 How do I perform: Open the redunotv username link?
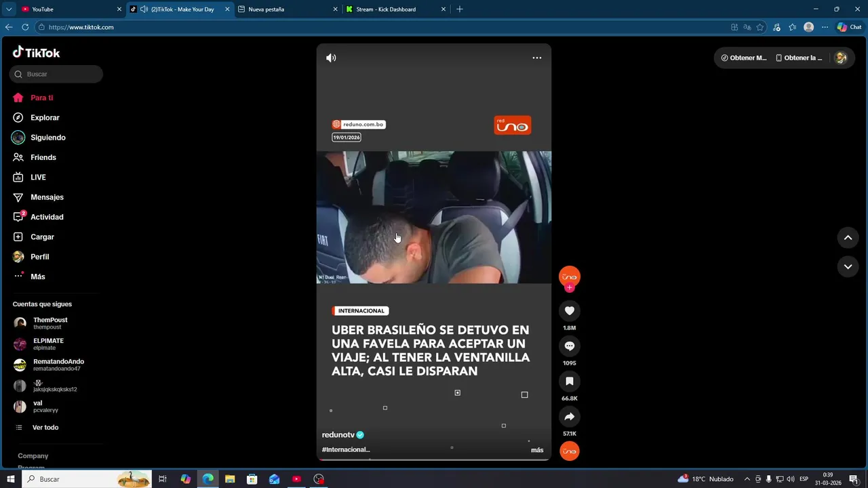[338, 434]
